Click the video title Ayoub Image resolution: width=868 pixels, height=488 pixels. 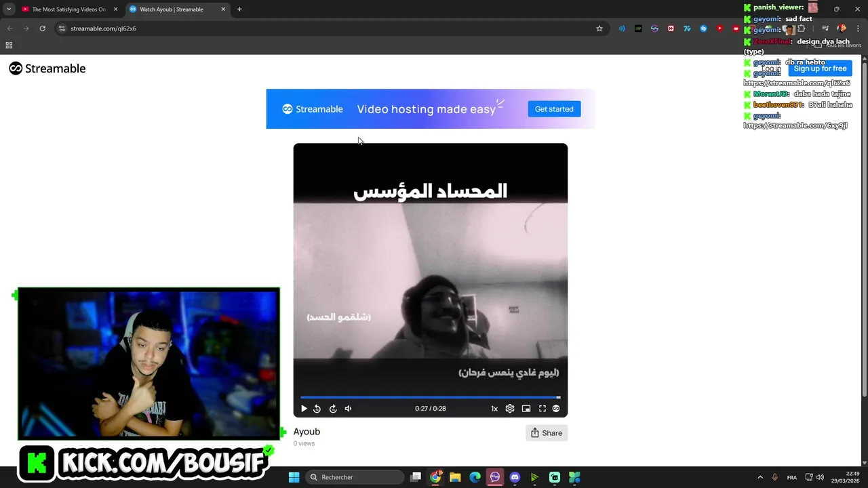pos(307,432)
